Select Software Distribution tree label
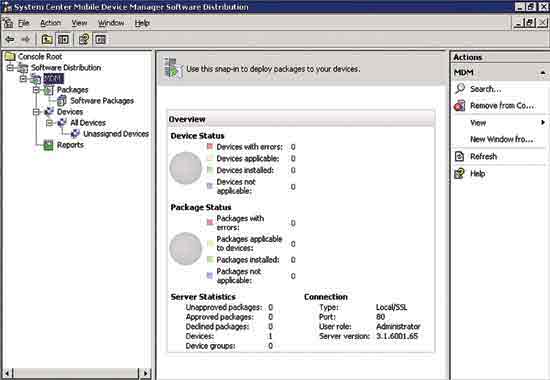Screen dimensions: 550x380 66,68
